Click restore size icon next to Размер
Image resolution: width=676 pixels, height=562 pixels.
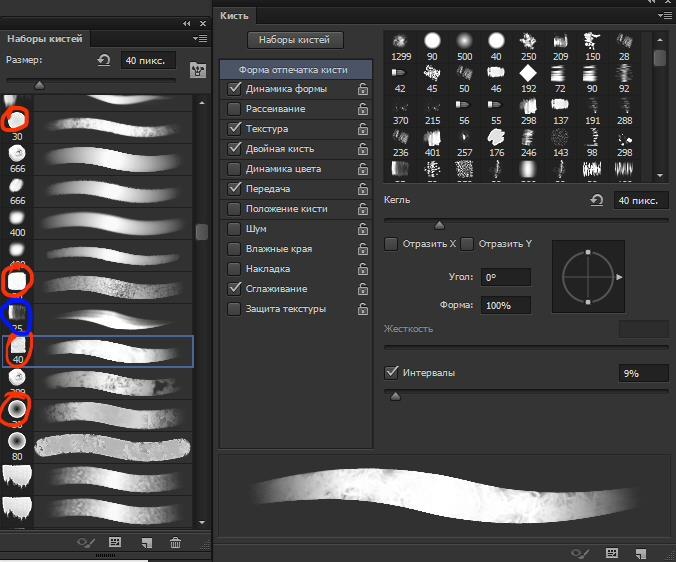click(104, 61)
